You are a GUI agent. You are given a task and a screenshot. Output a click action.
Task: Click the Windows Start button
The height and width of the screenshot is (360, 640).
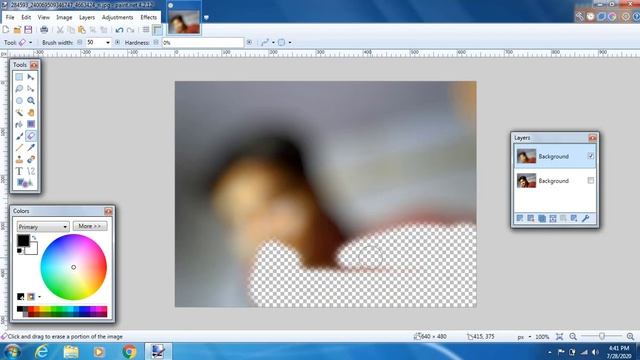13,351
